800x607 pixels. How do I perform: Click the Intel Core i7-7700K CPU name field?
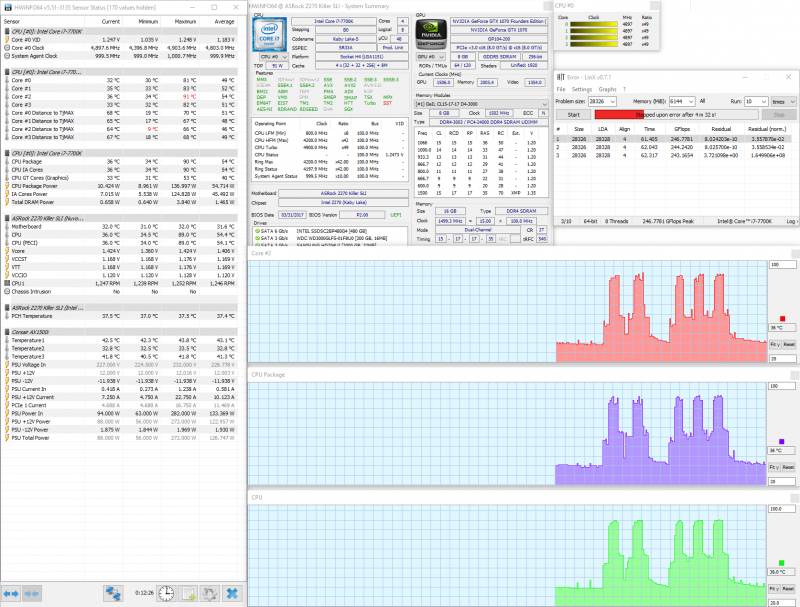coord(334,21)
